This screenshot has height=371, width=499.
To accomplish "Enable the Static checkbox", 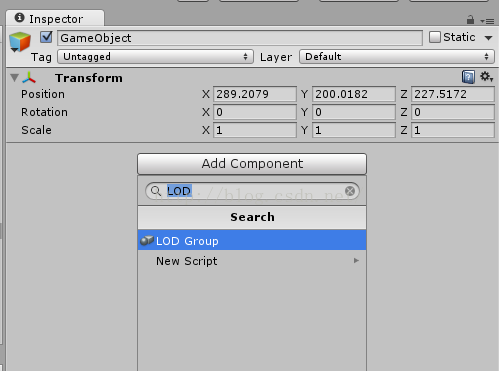I will point(435,37).
